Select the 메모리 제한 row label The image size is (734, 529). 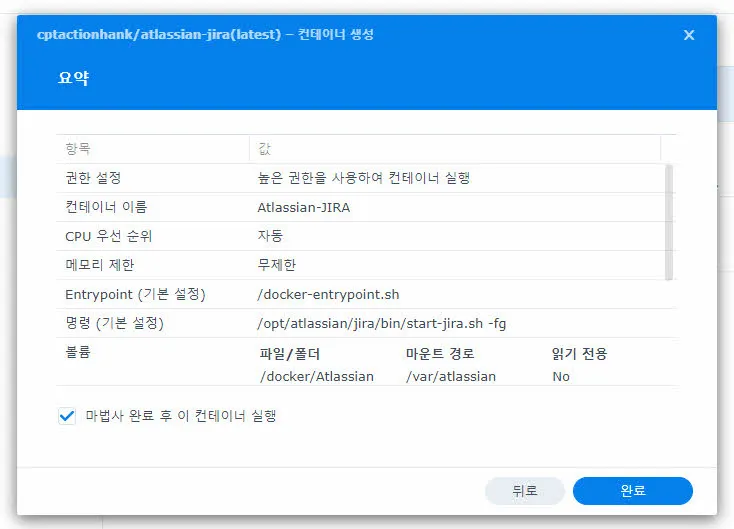100,265
